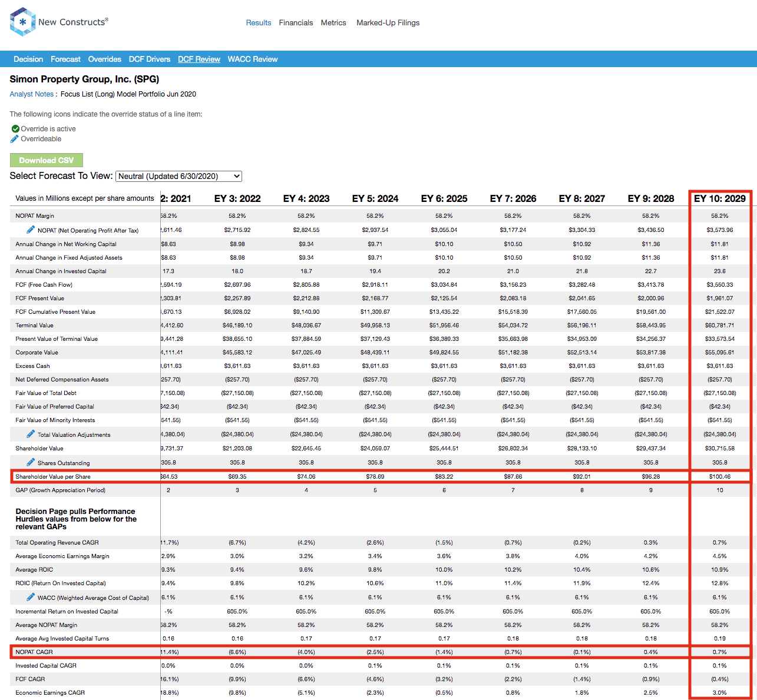Click the Average Avg Invested Capital Turns label
This screenshot has height=700, width=757.
point(62,639)
